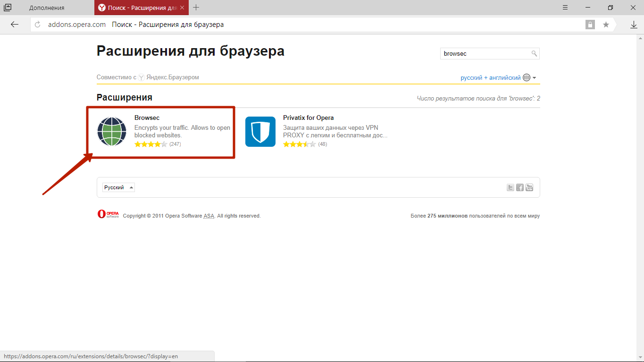Screen dimensions: 644x362
Task: Open a new tab with the plus button
Action: 196,8
